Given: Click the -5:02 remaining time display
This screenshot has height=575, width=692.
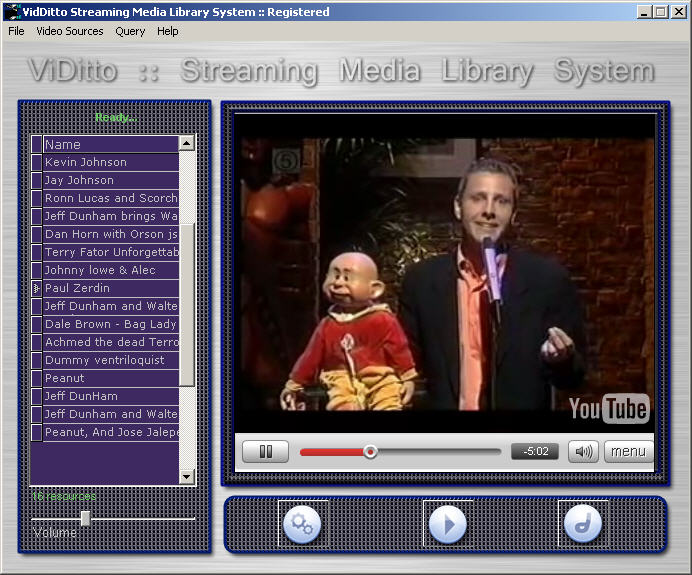Looking at the screenshot, I should [535, 451].
